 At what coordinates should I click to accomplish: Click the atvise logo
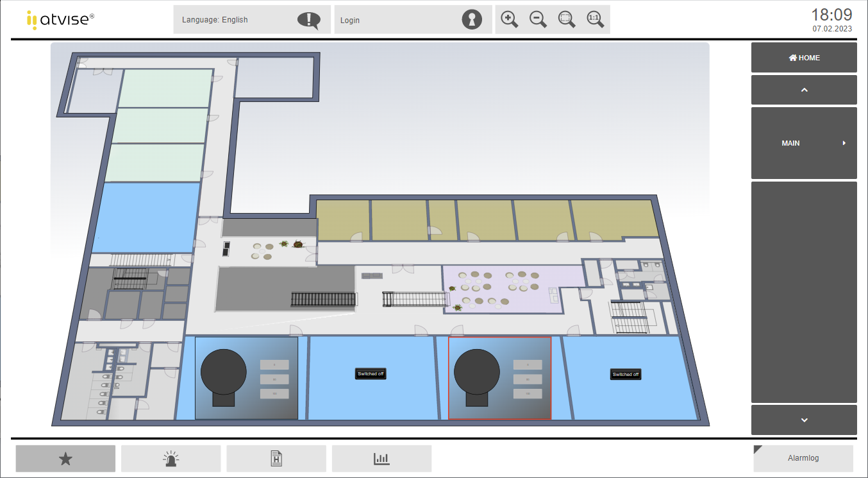(x=61, y=19)
